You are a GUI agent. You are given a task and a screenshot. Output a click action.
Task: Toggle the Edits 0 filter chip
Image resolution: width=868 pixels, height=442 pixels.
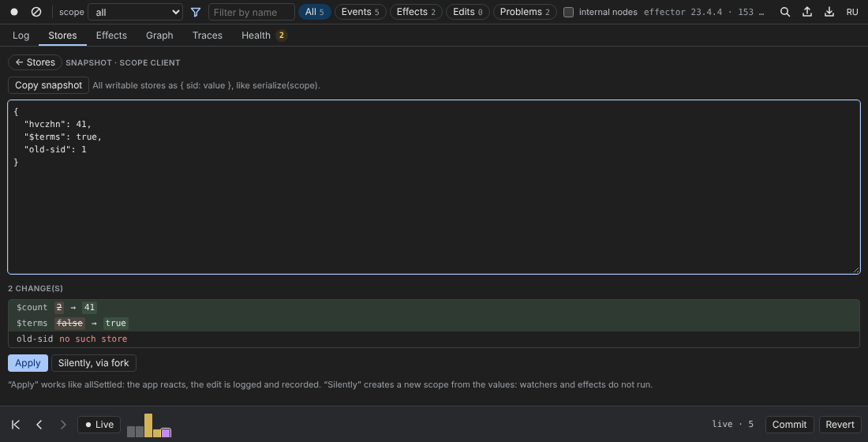point(468,12)
